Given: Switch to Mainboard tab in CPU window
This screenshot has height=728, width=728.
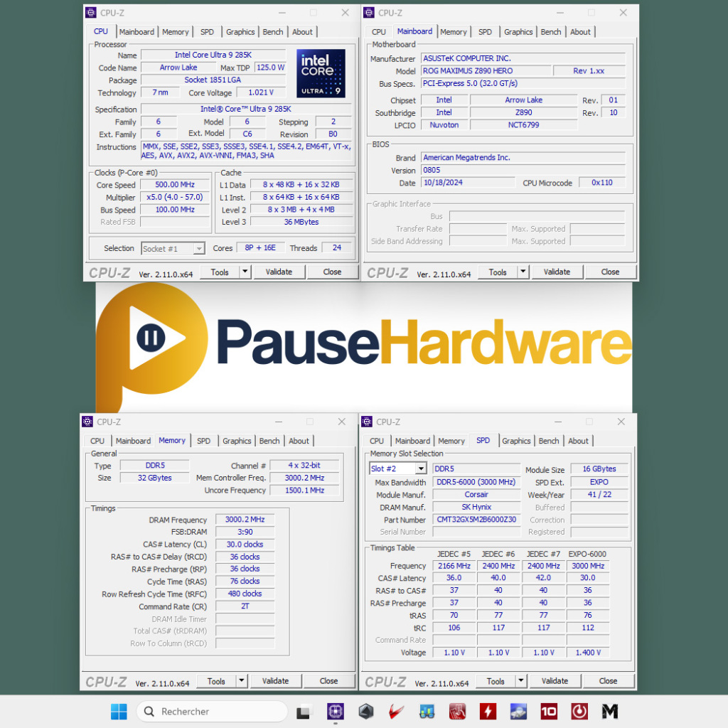Looking at the screenshot, I should (x=136, y=31).
